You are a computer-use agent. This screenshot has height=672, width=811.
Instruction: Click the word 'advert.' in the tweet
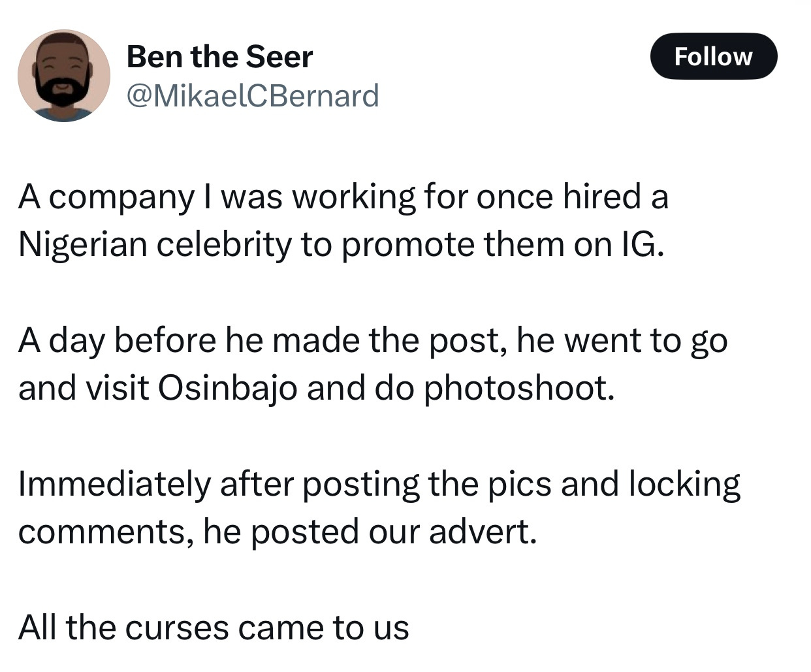click(483, 532)
